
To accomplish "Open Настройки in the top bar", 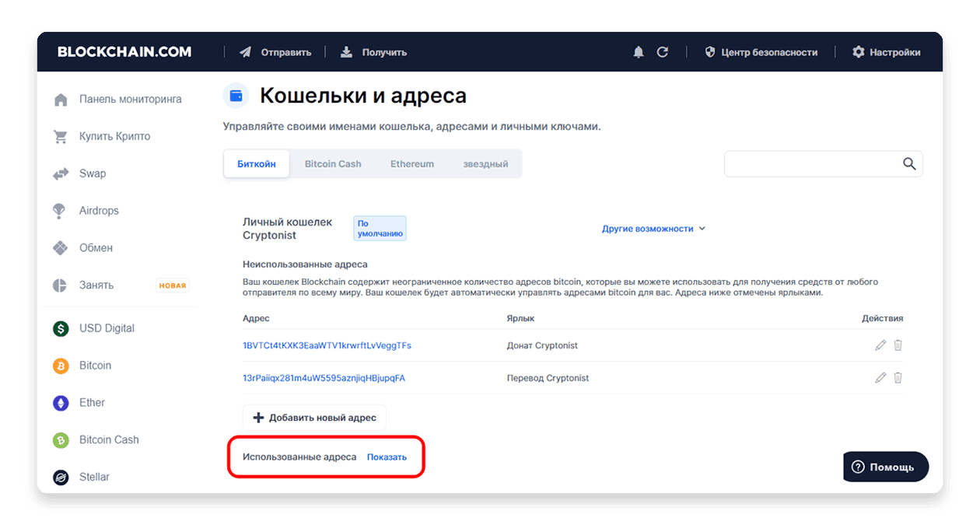I will pos(886,52).
